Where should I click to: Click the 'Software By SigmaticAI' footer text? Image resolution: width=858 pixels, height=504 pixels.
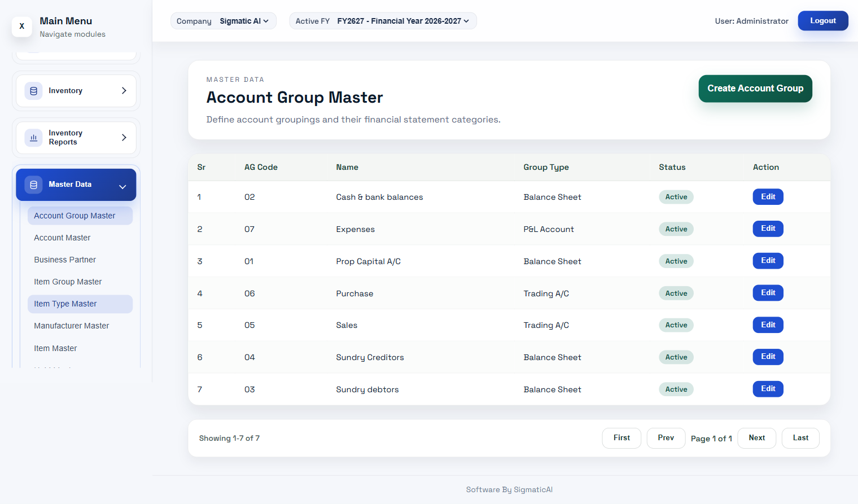click(x=509, y=490)
